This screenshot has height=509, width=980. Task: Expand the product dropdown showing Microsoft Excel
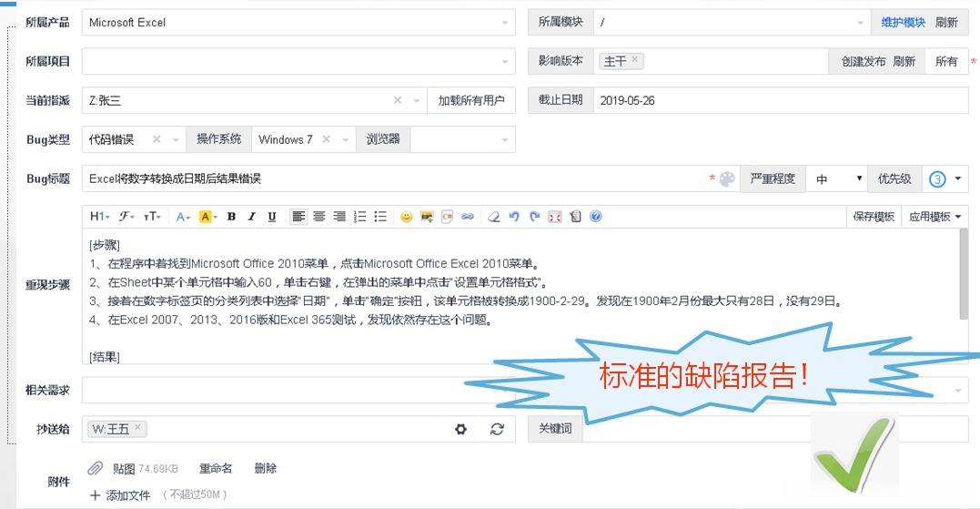[298, 23]
